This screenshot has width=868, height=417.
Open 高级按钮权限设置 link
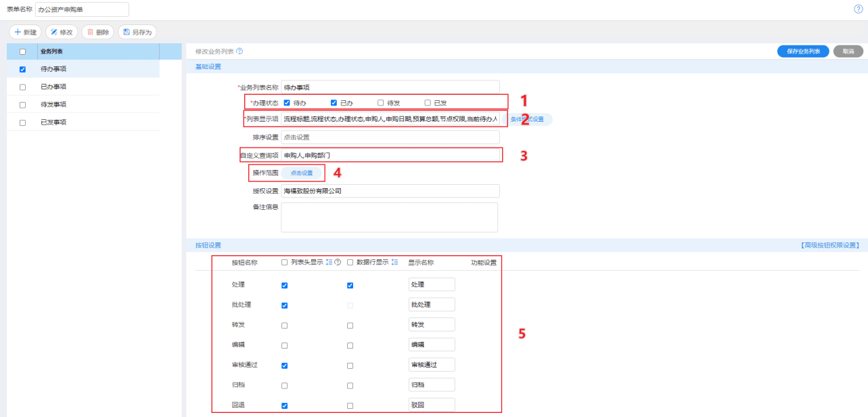829,245
